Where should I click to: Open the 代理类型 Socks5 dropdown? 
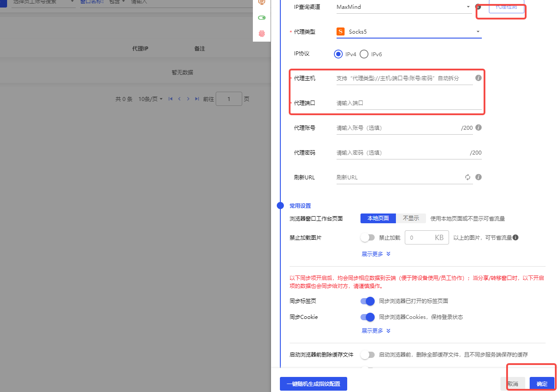coord(408,31)
